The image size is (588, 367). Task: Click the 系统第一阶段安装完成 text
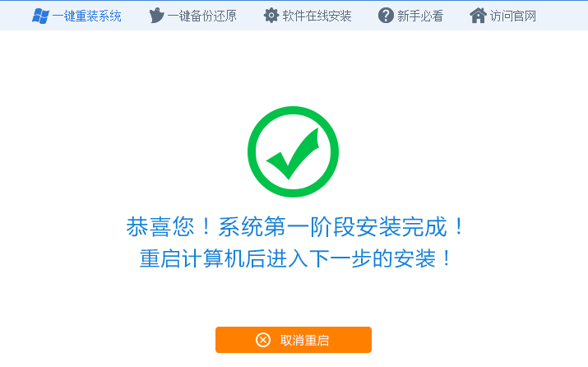point(333,226)
